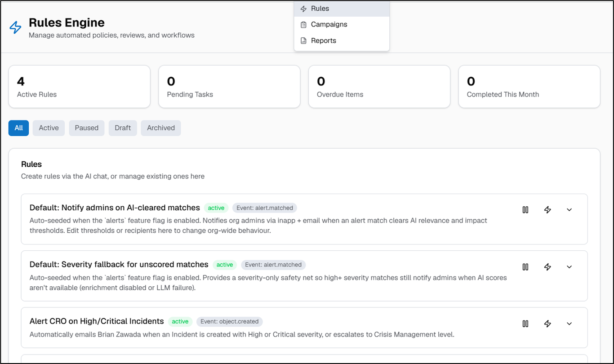
Task: Click the Pending Tasks stat card
Action: pos(229,87)
